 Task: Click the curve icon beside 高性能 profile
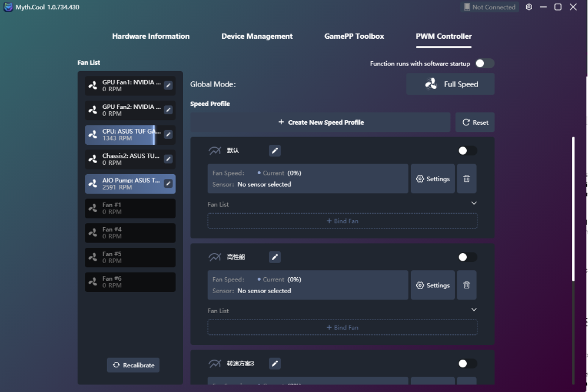(x=215, y=257)
